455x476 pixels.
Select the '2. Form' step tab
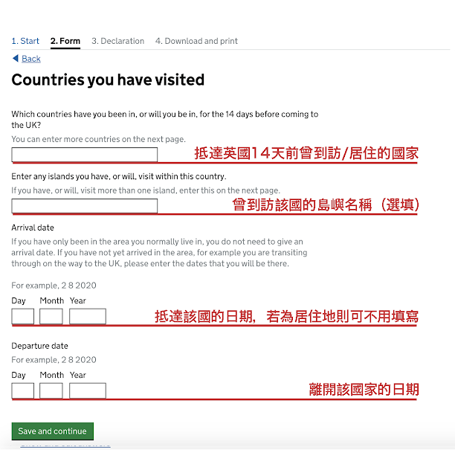pyautogui.click(x=65, y=41)
